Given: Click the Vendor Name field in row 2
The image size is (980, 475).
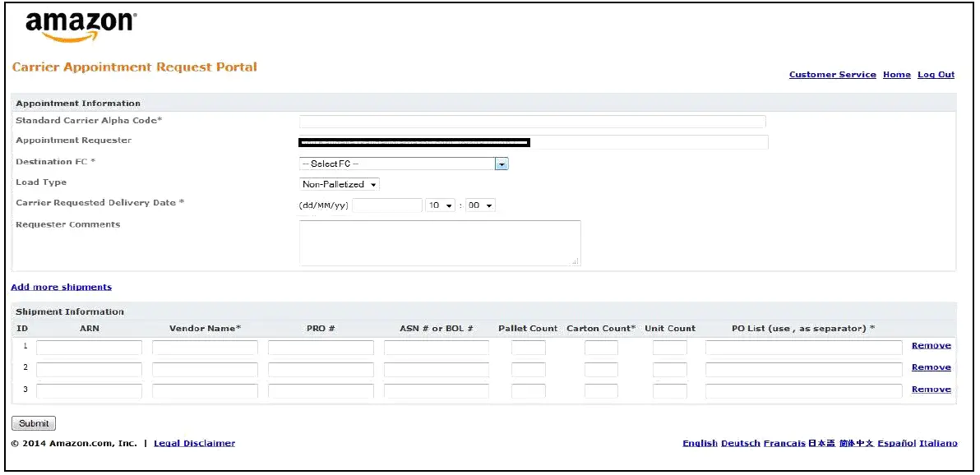Looking at the screenshot, I should (x=204, y=368).
